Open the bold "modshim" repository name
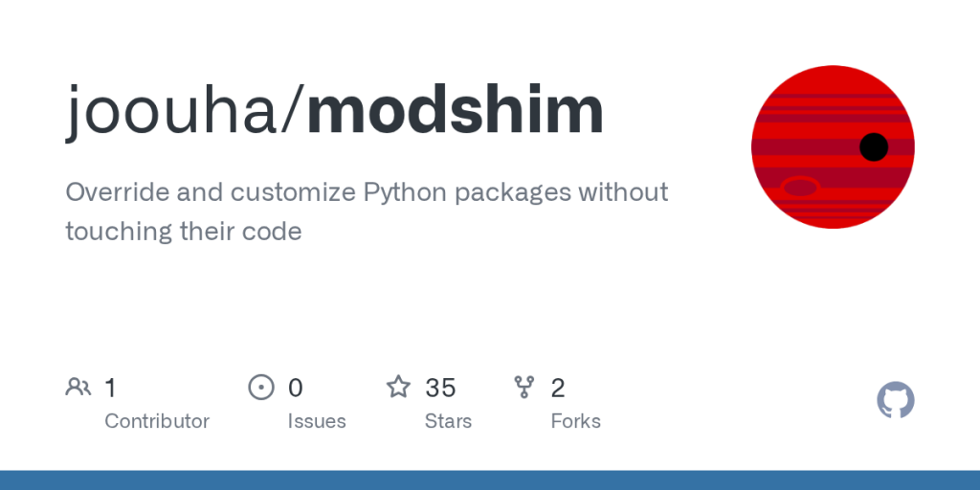980x490 pixels. pos(455,112)
